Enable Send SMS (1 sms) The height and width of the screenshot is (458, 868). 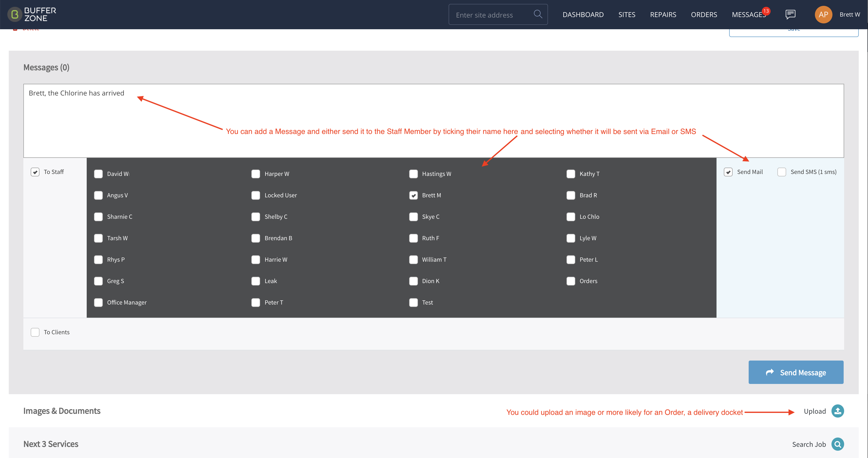click(781, 172)
